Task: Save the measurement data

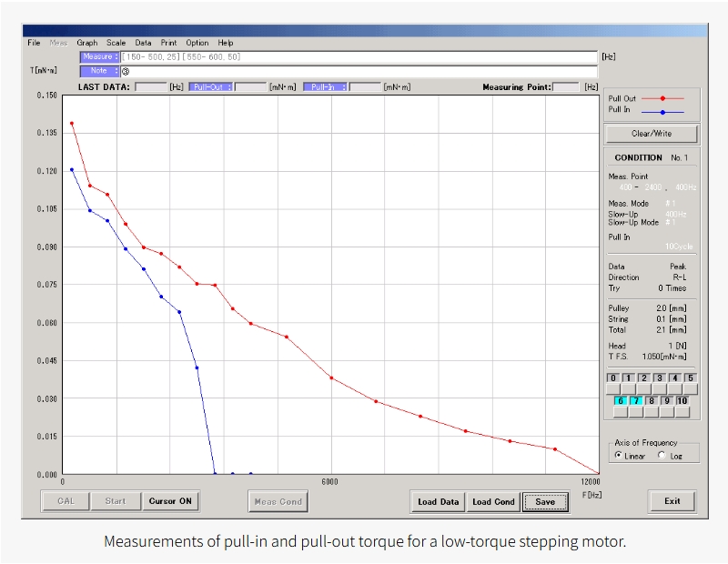Action: click(545, 502)
